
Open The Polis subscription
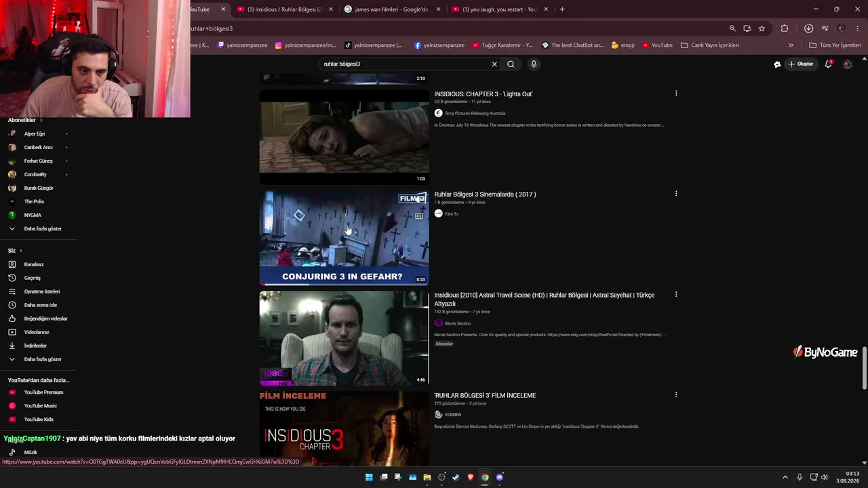tap(34, 201)
